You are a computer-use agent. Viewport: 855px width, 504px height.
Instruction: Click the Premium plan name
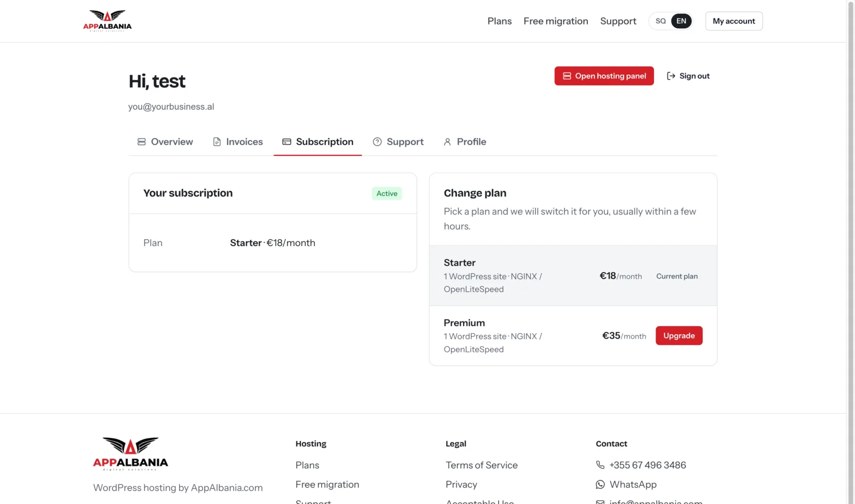(464, 323)
